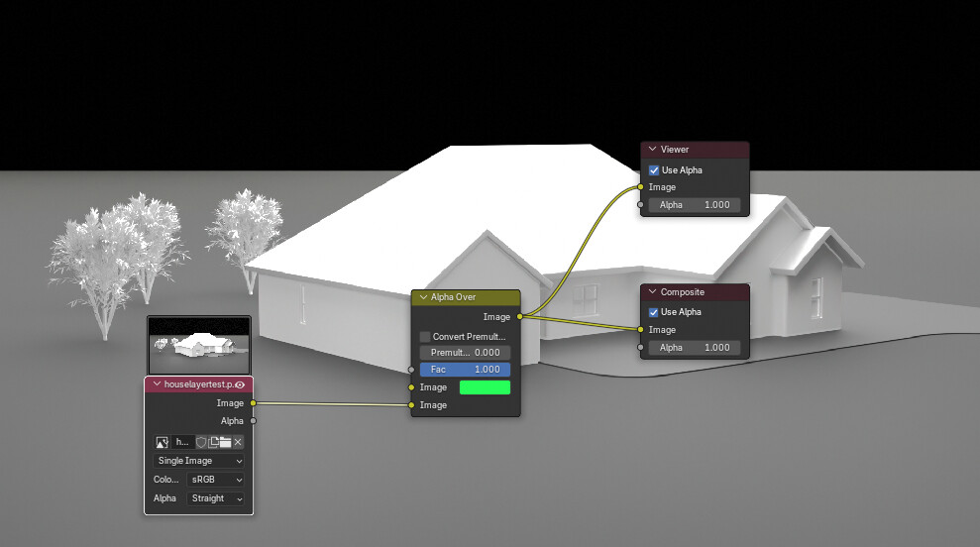980x547 pixels.
Task: Toggle preview eye on houselayertest node
Action: (240, 384)
